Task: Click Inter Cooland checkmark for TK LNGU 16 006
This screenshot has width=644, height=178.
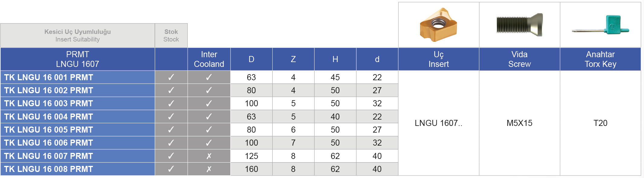Action: tap(209, 143)
